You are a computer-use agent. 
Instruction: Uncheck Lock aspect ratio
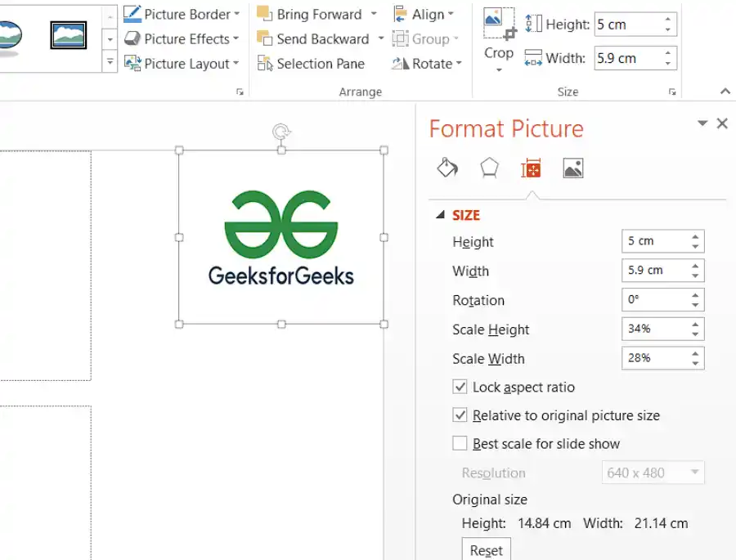[460, 387]
